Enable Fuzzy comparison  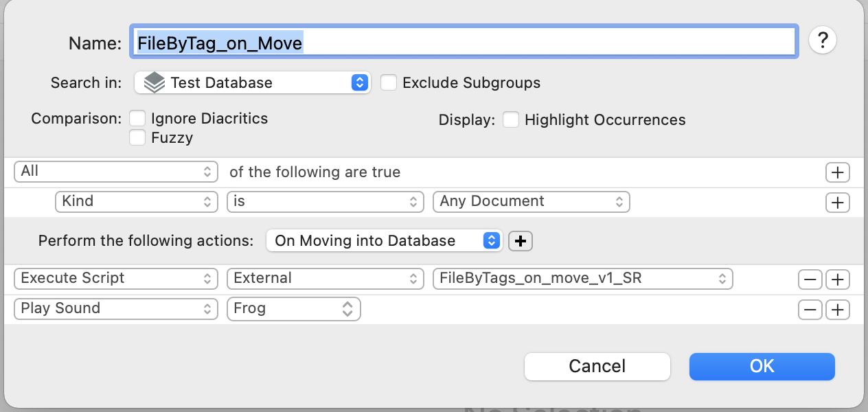click(x=138, y=138)
